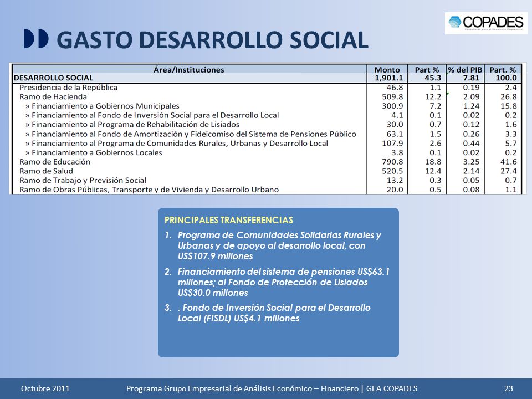Click the value '46.8' for Presidencia
The height and width of the screenshot is (399, 532).
pyautogui.click(x=395, y=88)
